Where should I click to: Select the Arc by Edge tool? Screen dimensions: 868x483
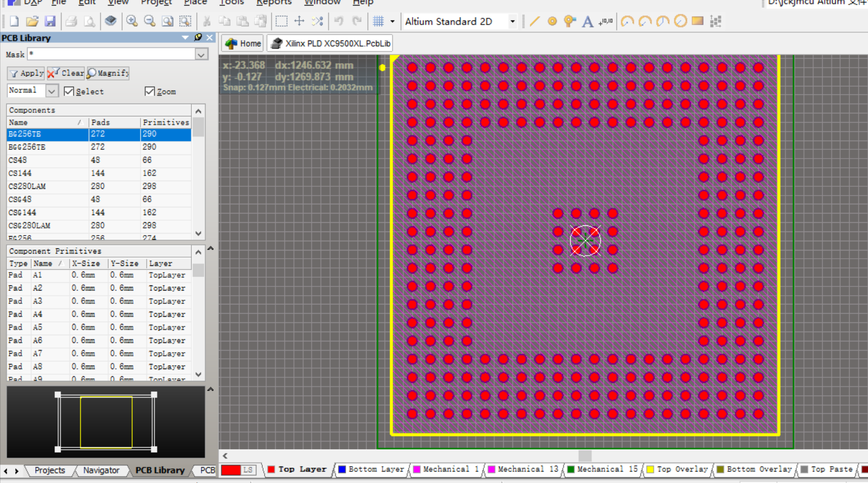click(x=645, y=21)
